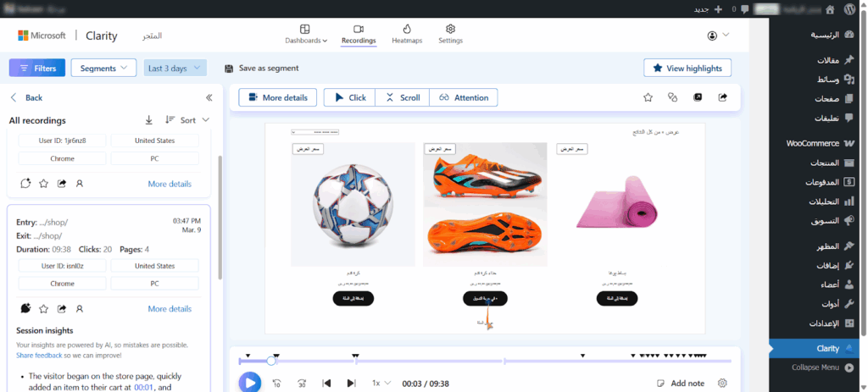Download the All recordings list
The height and width of the screenshot is (392, 868).
(x=149, y=120)
